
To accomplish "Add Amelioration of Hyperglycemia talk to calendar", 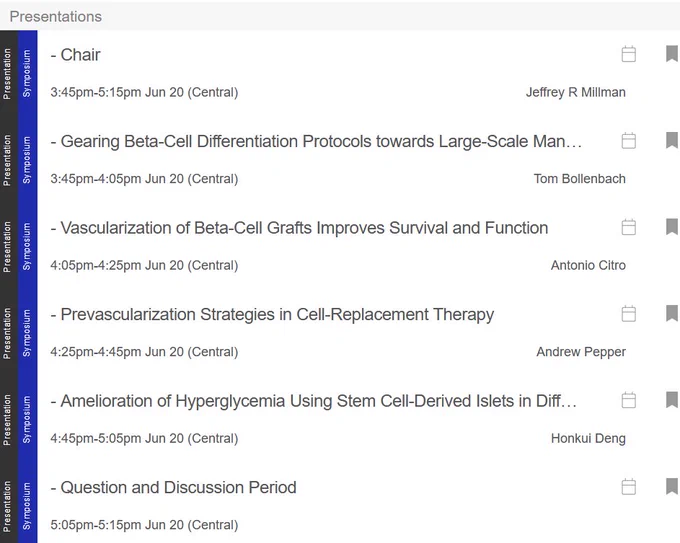I will (628, 400).
